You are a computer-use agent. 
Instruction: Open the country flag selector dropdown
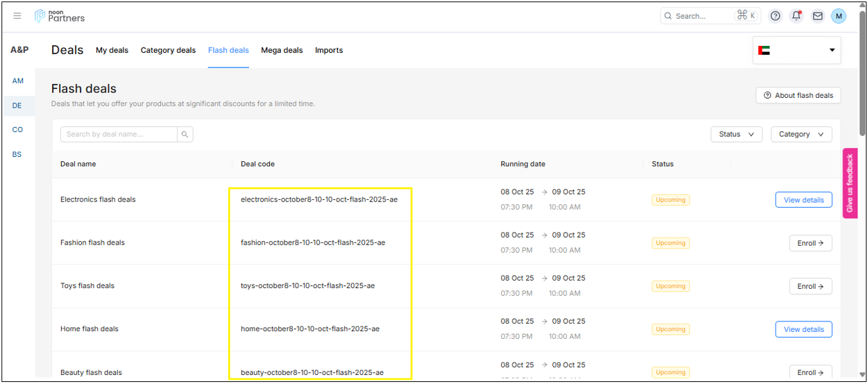click(797, 50)
